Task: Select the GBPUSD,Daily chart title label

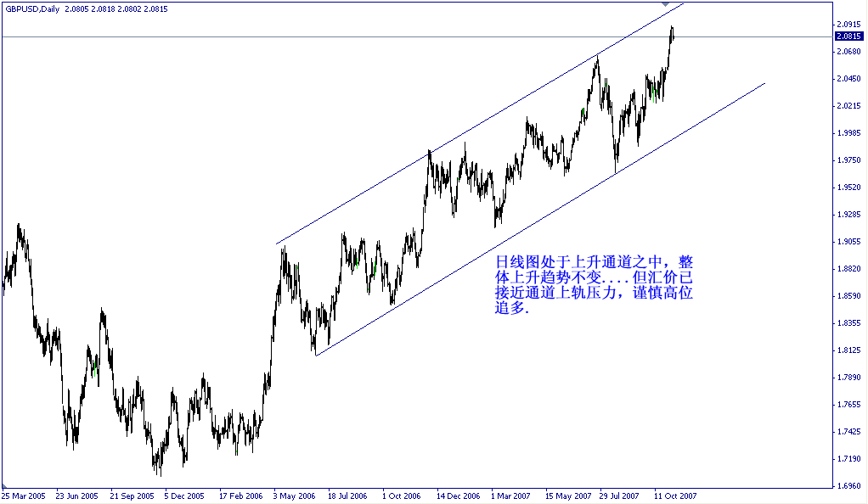Action: tap(34, 8)
